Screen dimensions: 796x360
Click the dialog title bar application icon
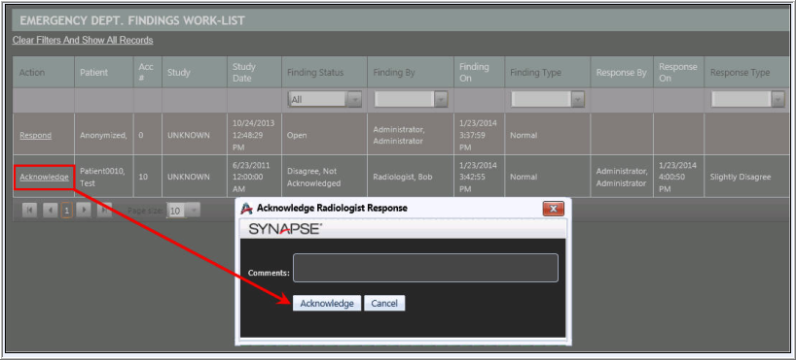247,208
